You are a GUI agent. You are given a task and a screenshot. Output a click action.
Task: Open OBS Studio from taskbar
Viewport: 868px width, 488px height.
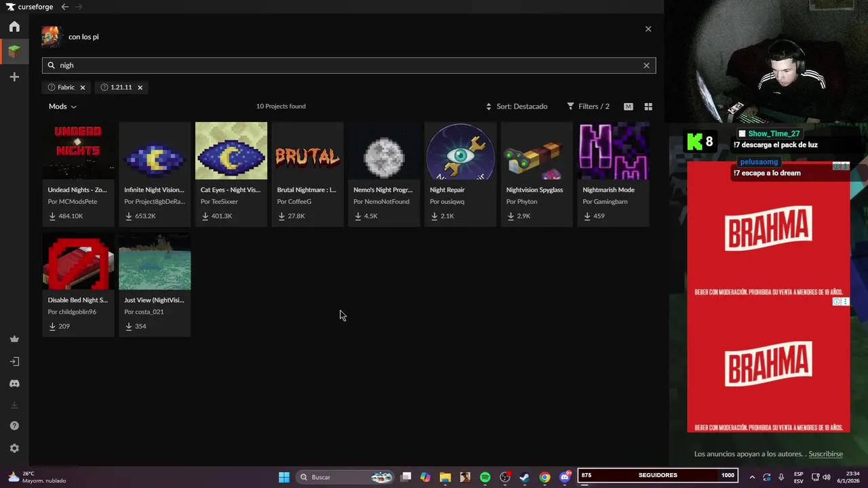click(x=505, y=477)
